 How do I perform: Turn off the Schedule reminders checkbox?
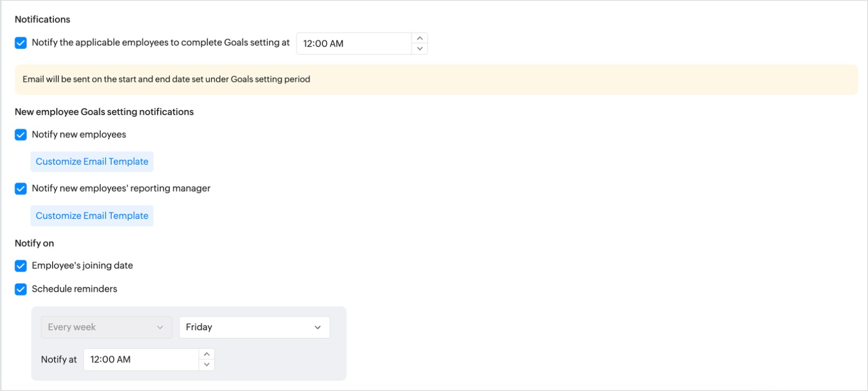[21, 290]
